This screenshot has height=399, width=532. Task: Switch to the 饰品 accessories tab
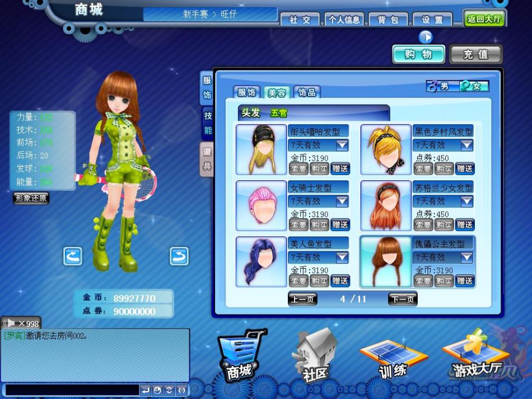click(306, 92)
